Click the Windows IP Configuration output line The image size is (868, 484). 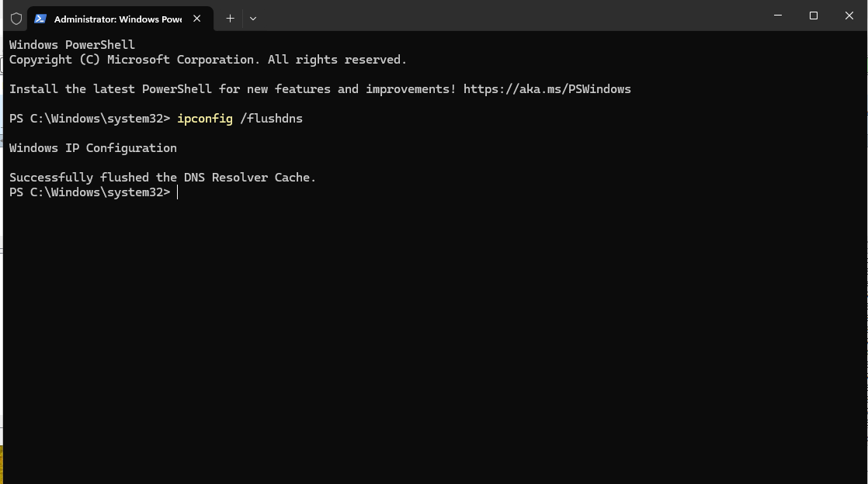92,147
